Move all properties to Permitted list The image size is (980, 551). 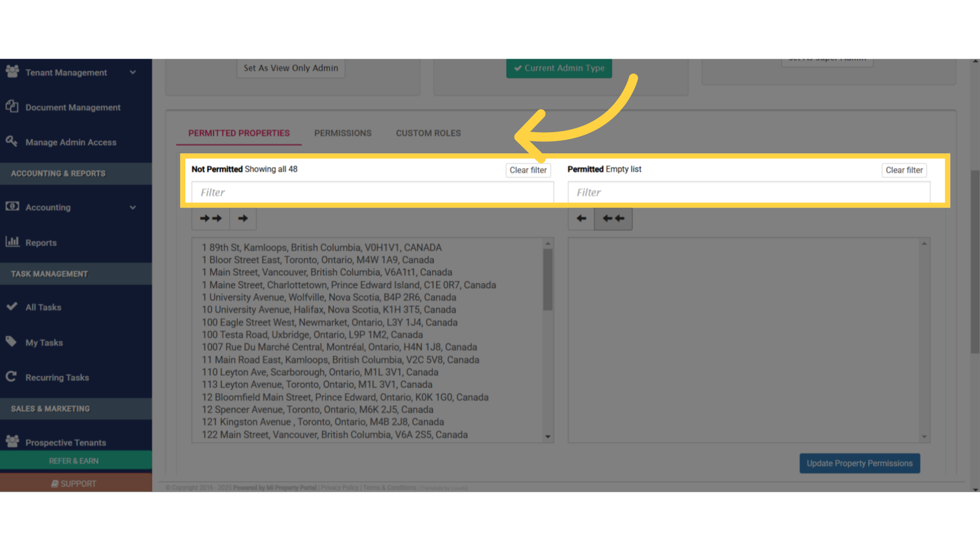pos(210,218)
